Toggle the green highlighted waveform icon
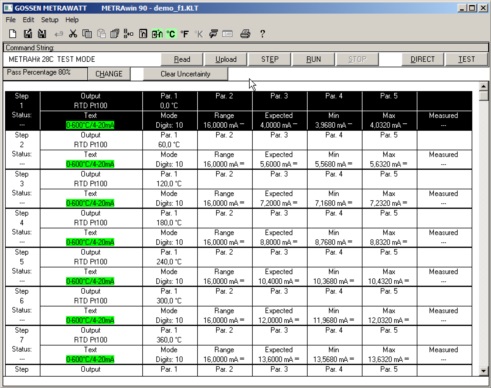This screenshot has width=491, height=388. pyautogui.click(x=157, y=34)
